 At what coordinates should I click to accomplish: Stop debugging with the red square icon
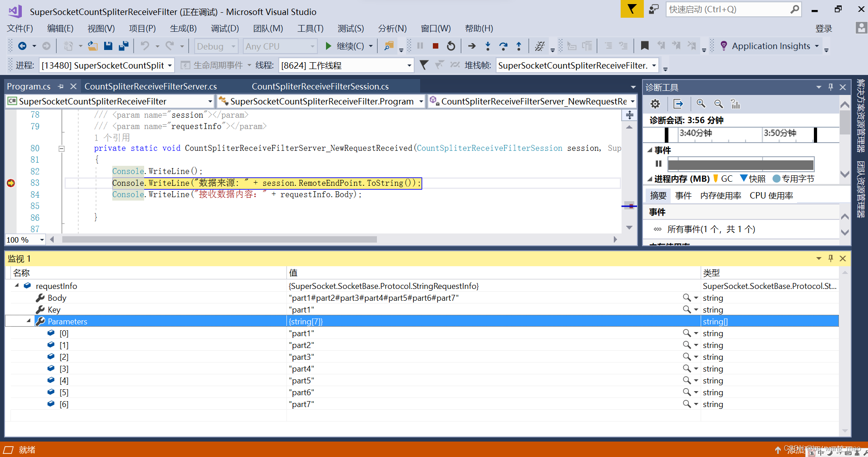click(435, 45)
